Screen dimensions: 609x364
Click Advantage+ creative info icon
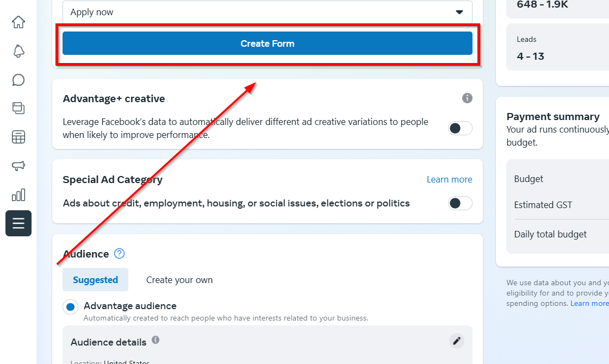pos(467,98)
